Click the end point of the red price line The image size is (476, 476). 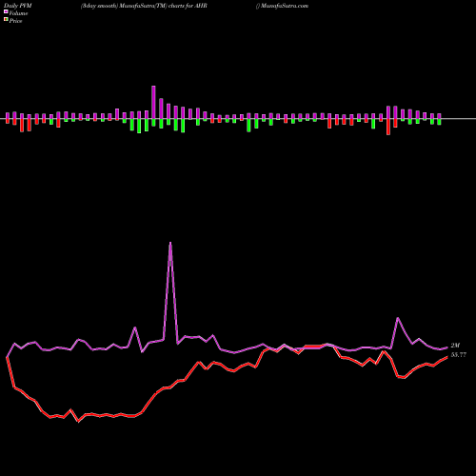[x=447, y=357]
